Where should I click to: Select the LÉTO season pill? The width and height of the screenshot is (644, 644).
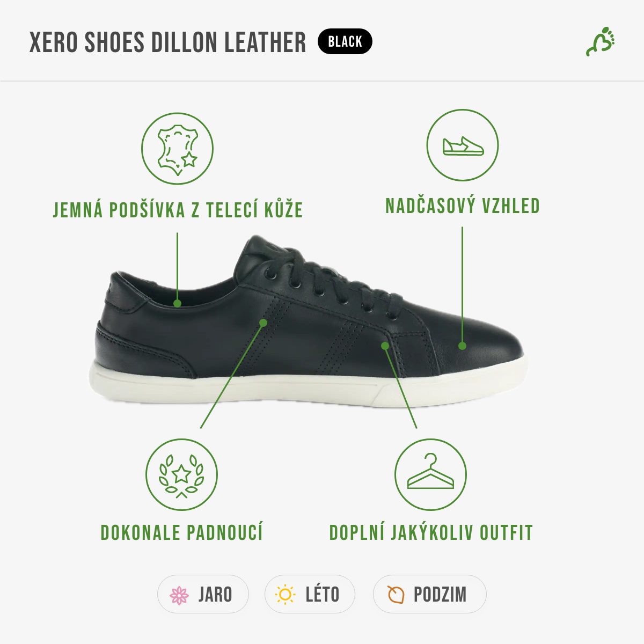[310, 594]
